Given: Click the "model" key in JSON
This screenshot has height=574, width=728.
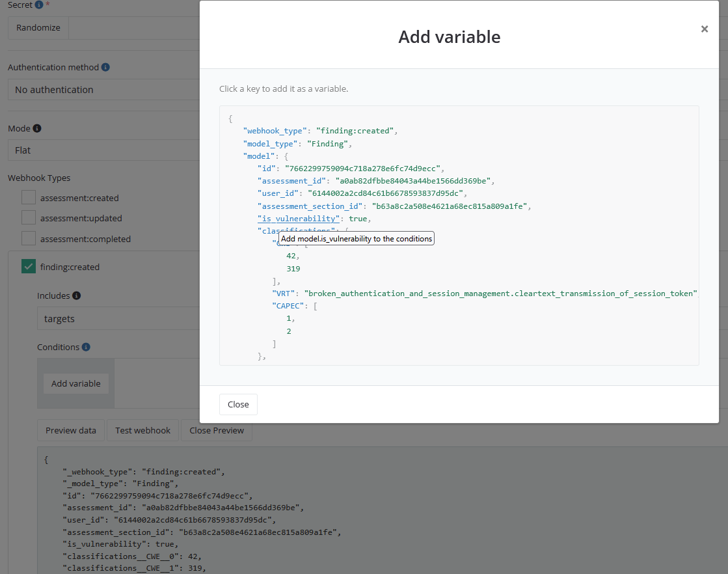Looking at the screenshot, I should (259, 156).
